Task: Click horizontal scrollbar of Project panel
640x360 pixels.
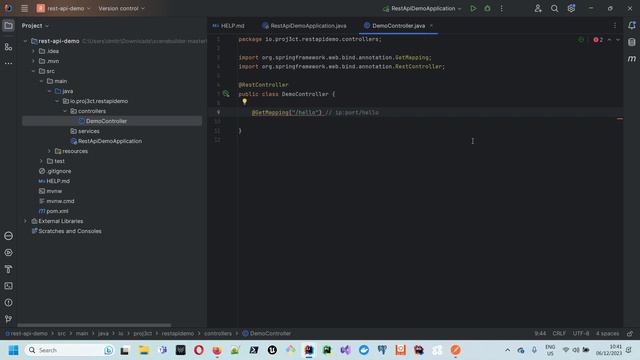Action: (x=94, y=325)
